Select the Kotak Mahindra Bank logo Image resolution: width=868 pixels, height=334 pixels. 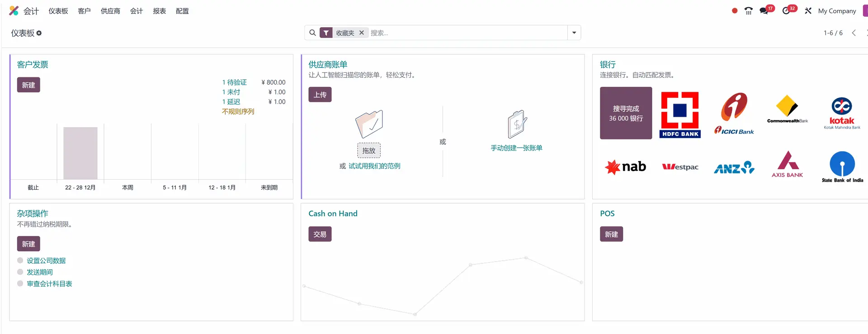842,113
